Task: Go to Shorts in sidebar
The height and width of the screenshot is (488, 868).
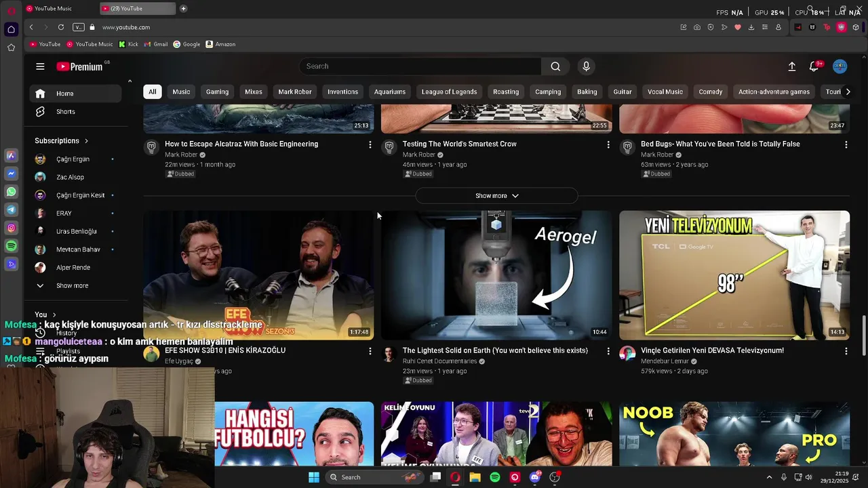Action: (x=75, y=112)
